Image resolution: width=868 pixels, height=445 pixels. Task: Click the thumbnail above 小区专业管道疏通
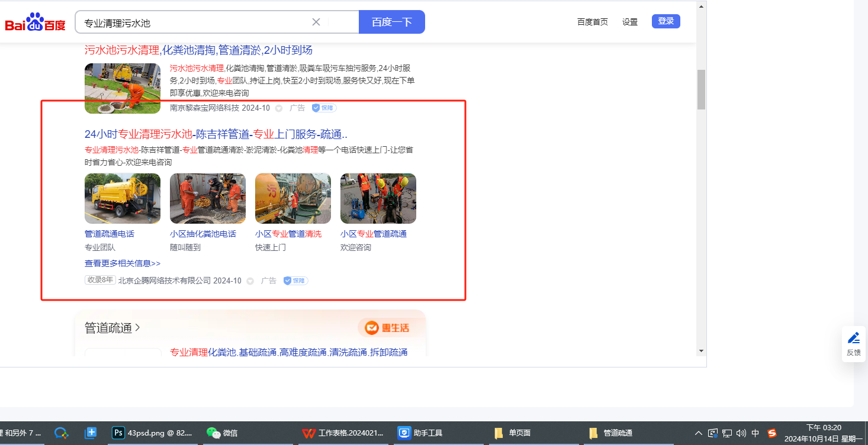tap(378, 198)
